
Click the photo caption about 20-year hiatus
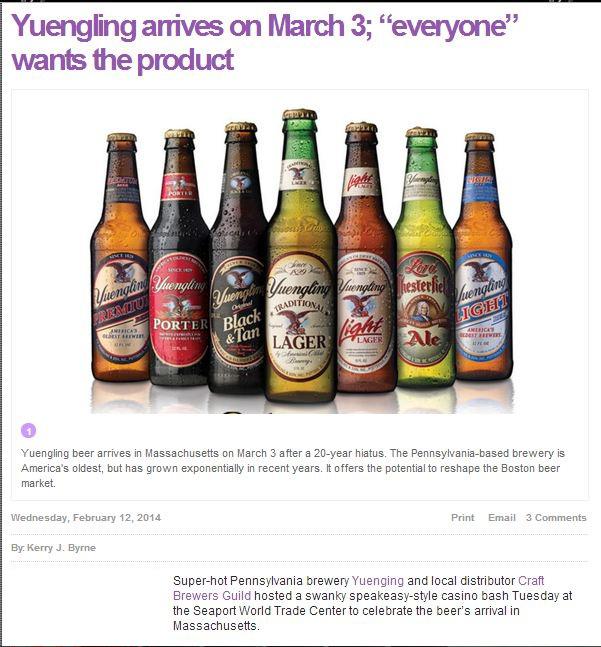(x=293, y=468)
